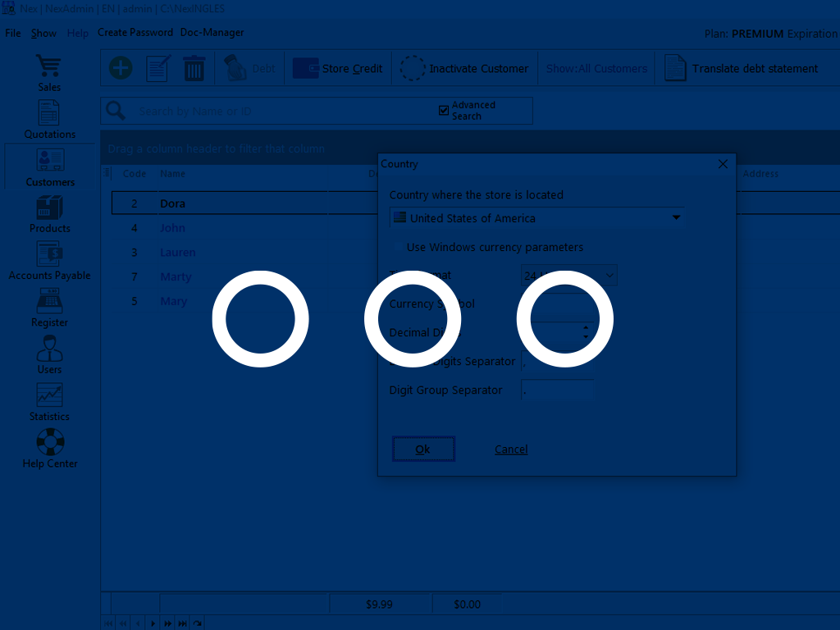Confirm country settings with Ok
Screen dimensions: 840x630
(x=423, y=449)
